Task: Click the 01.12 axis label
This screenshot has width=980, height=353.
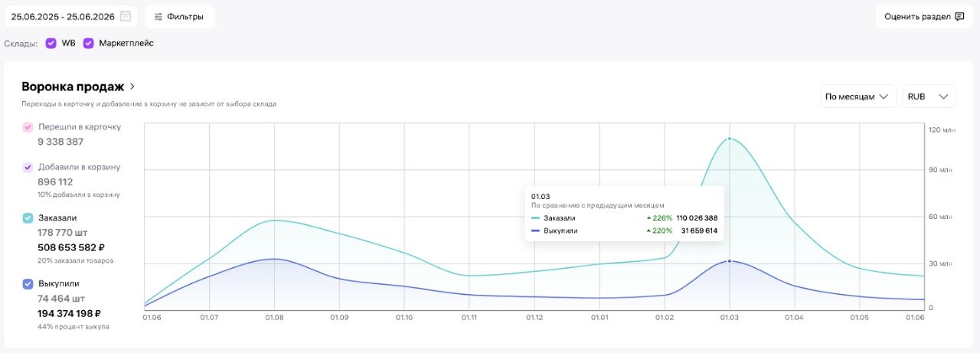Action: tap(534, 317)
